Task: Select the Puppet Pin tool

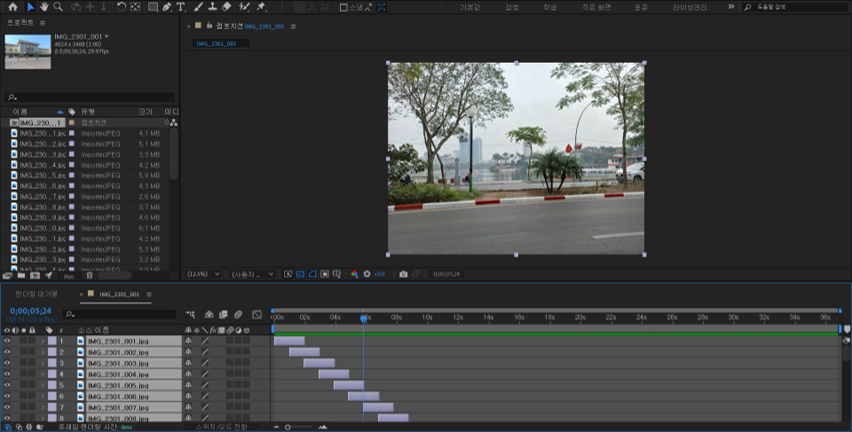Action: 261,7
